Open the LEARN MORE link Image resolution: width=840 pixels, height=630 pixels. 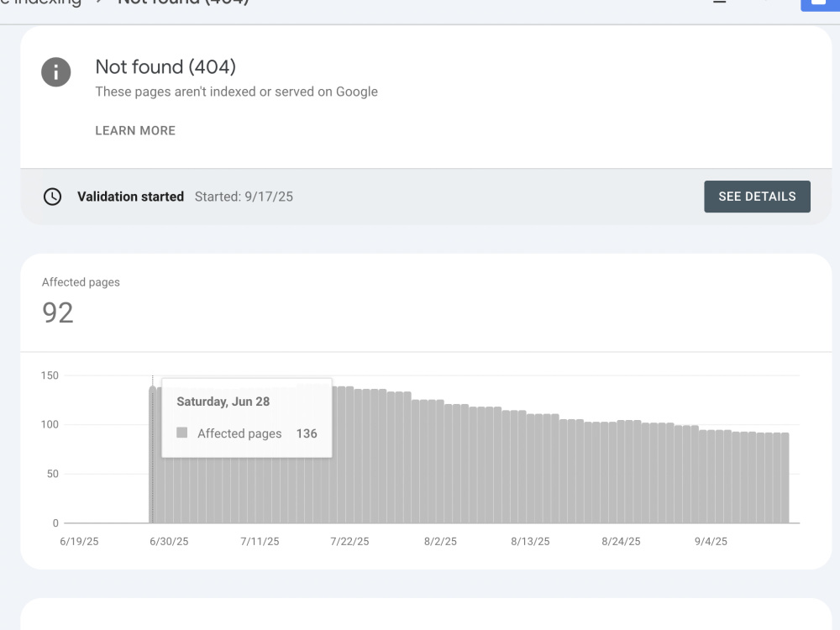pyautogui.click(x=135, y=131)
